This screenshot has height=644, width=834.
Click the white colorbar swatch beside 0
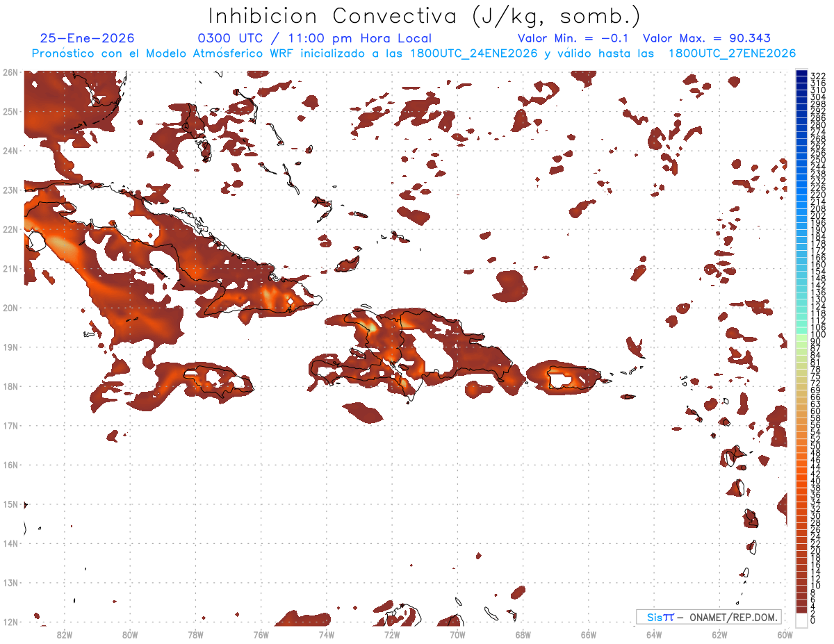(801, 620)
